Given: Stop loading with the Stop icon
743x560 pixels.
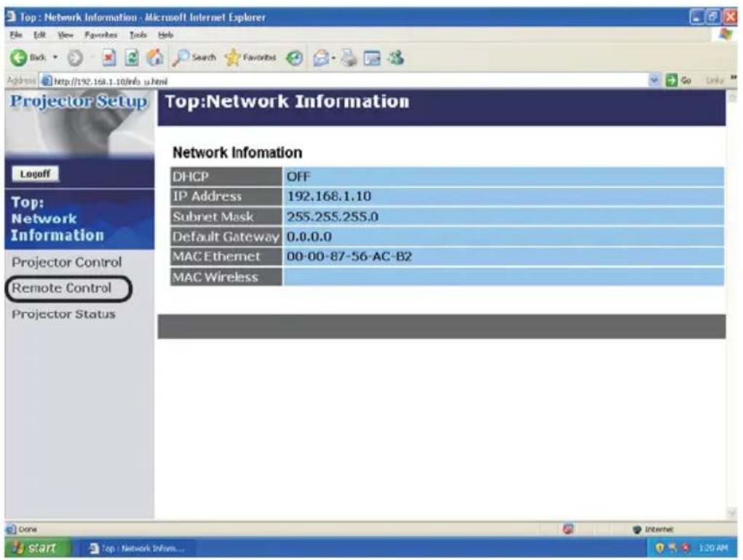Looking at the screenshot, I should 109,58.
